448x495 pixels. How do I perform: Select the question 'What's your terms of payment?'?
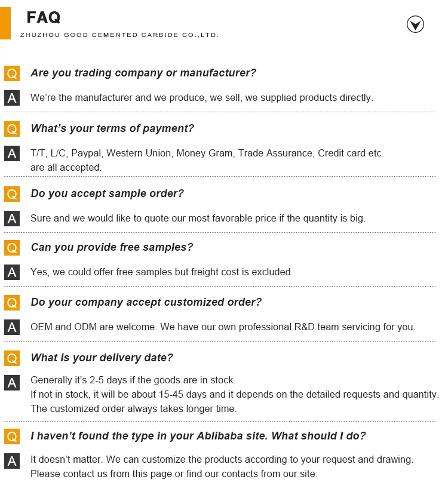(112, 128)
